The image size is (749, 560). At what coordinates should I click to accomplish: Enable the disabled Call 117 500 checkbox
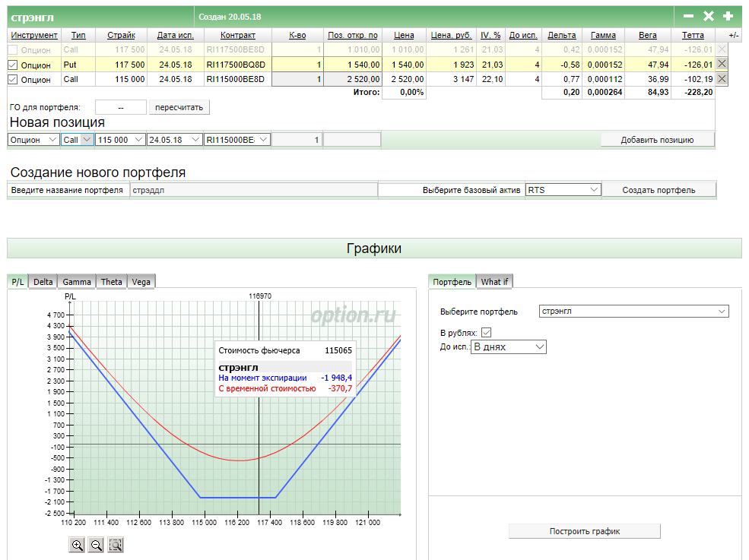click(12, 50)
